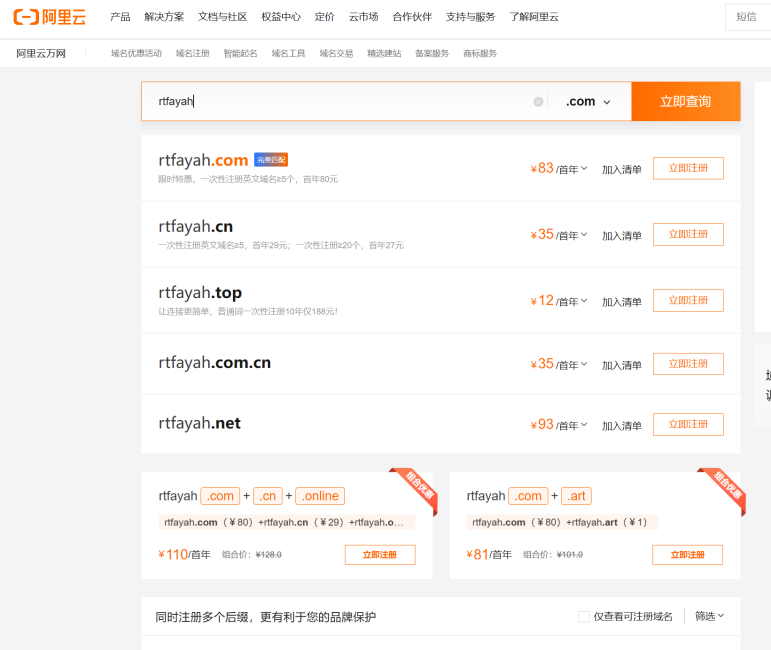
Task: Add rtfayah.com.cn to list via 加入清单
Action: (622, 365)
